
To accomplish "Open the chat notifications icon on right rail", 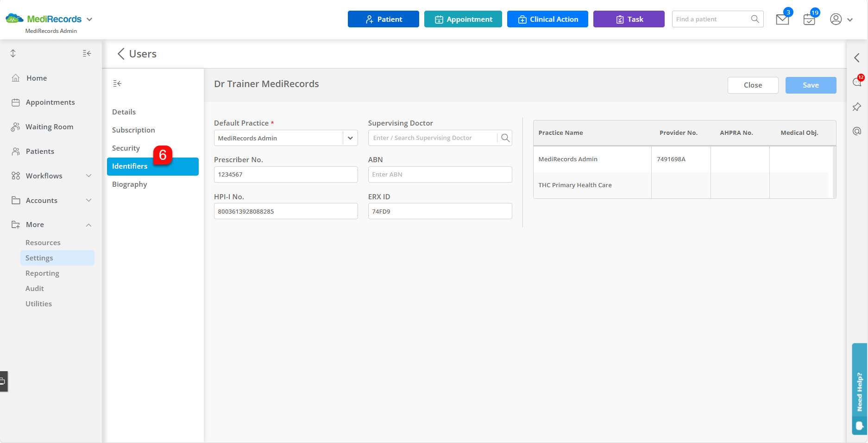I will coord(857,82).
